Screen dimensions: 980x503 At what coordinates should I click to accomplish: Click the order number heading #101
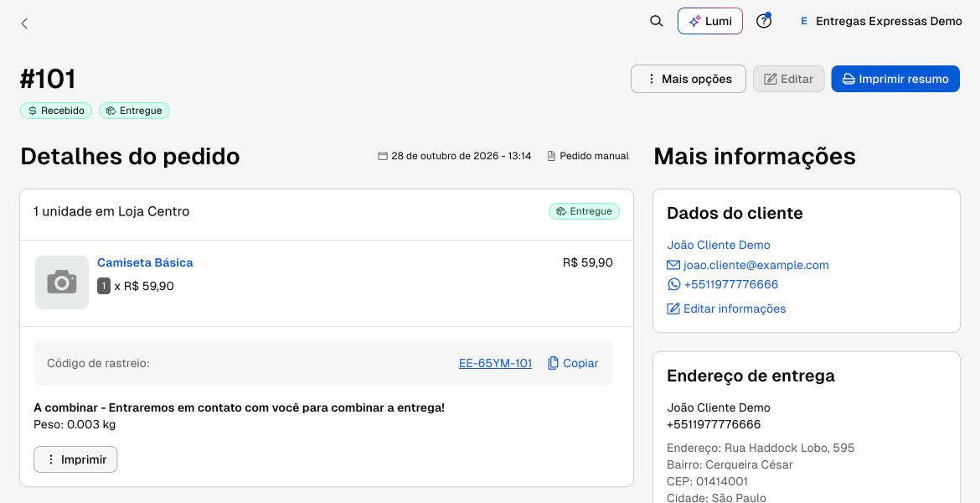pyautogui.click(x=48, y=80)
